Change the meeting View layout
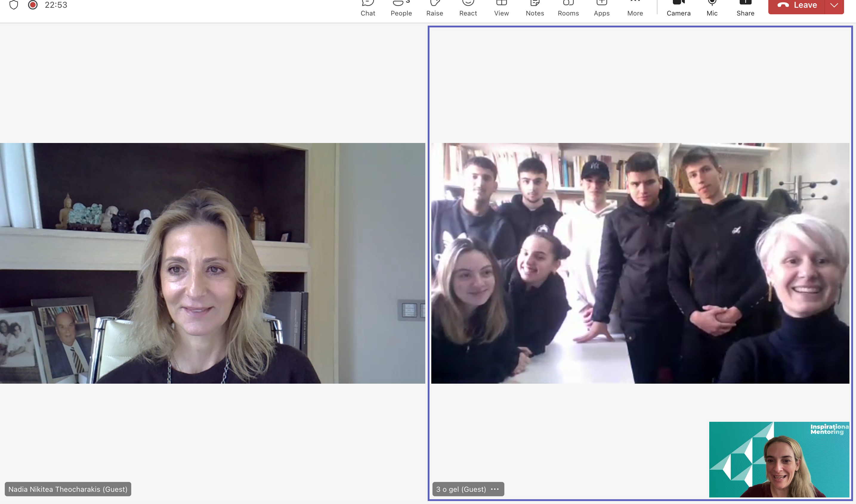The width and height of the screenshot is (856, 504). point(501,7)
